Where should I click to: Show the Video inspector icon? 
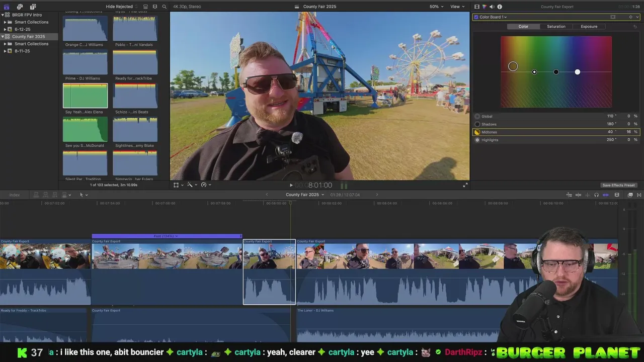(x=477, y=7)
